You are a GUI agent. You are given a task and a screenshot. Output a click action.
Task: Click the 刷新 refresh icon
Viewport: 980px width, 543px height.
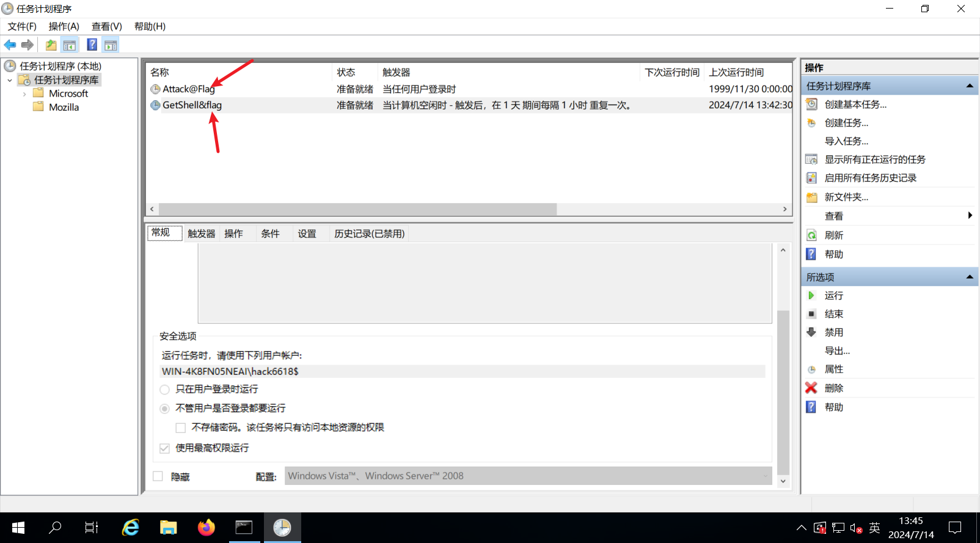[811, 235]
